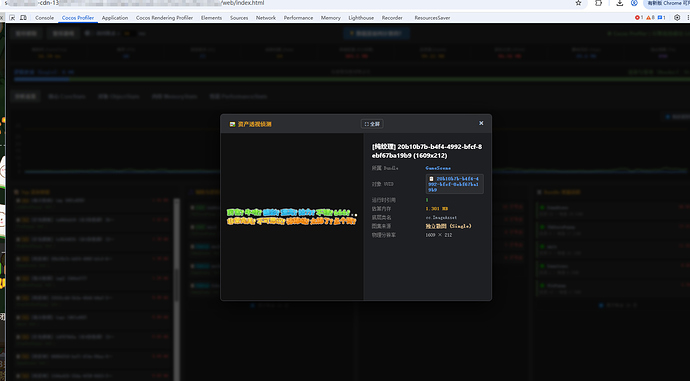The width and height of the screenshot is (690, 381).
Task: Click the 全屏 fullscreen button
Action: [372, 124]
